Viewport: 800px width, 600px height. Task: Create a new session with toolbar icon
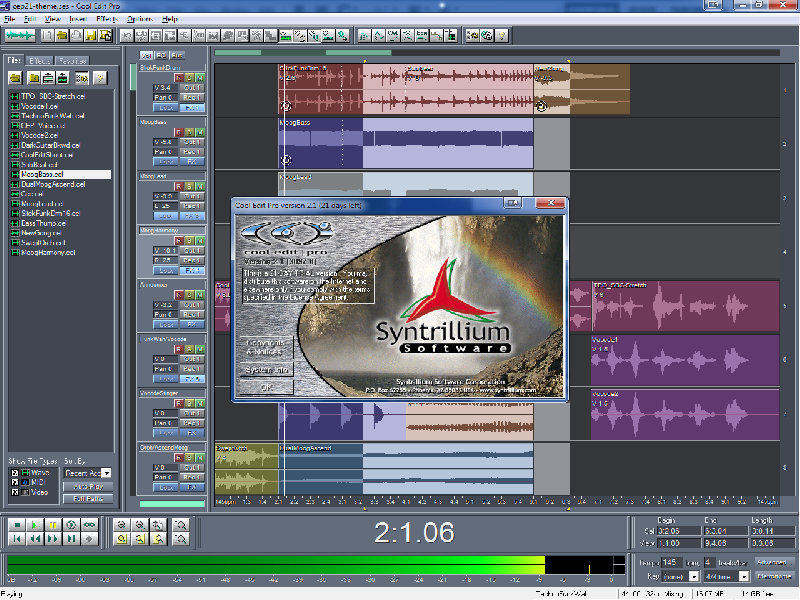point(47,35)
